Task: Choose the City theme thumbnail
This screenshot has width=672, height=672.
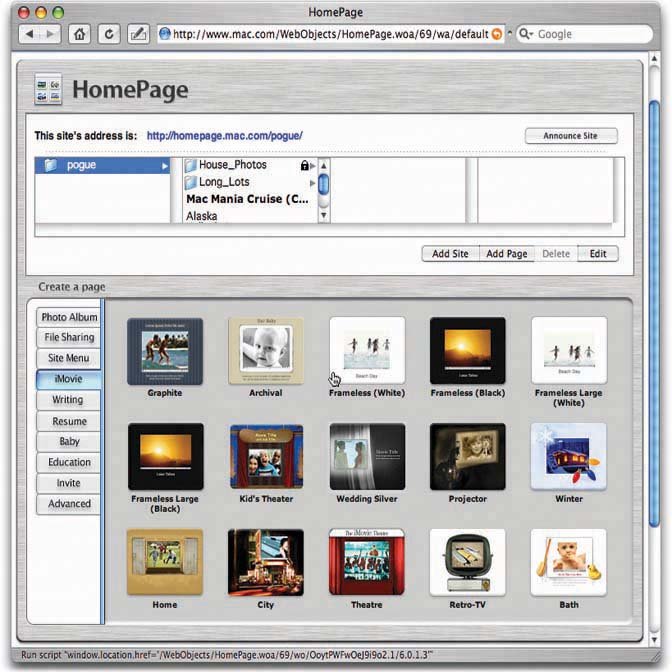Action: pyautogui.click(x=266, y=562)
